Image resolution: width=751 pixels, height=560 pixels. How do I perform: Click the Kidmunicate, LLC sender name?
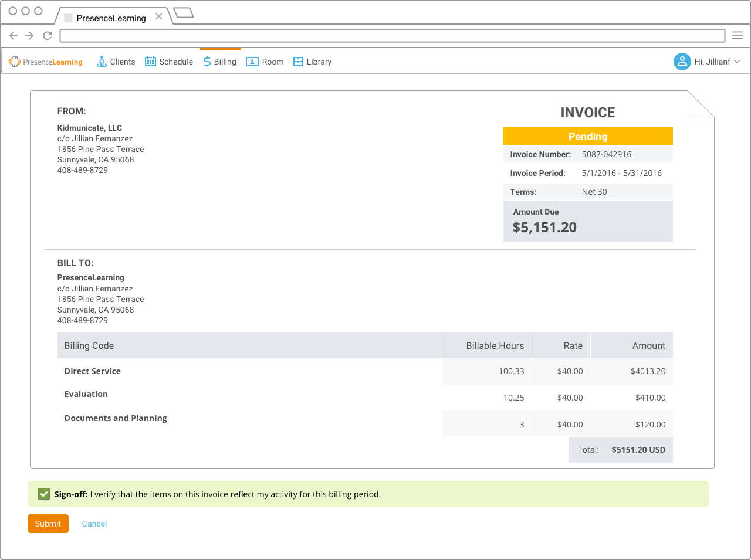pos(90,128)
